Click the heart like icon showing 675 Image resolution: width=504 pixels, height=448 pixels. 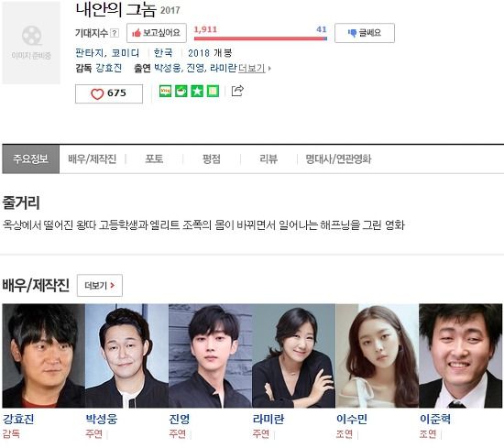click(x=97, y=93)
